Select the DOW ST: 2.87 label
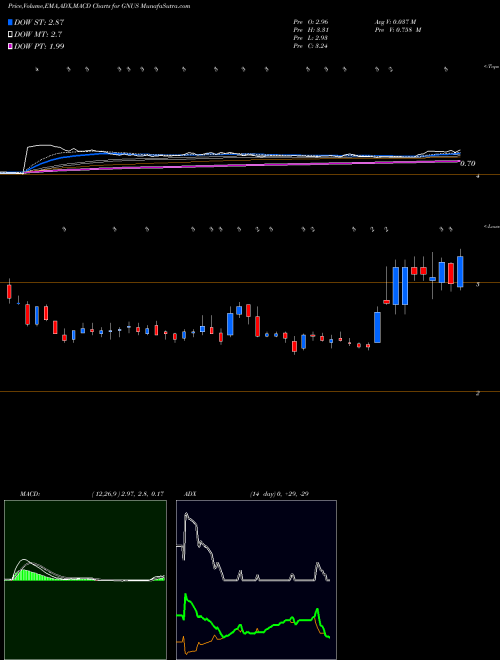Screen dimensions: 500x660 tap(39, 22)
